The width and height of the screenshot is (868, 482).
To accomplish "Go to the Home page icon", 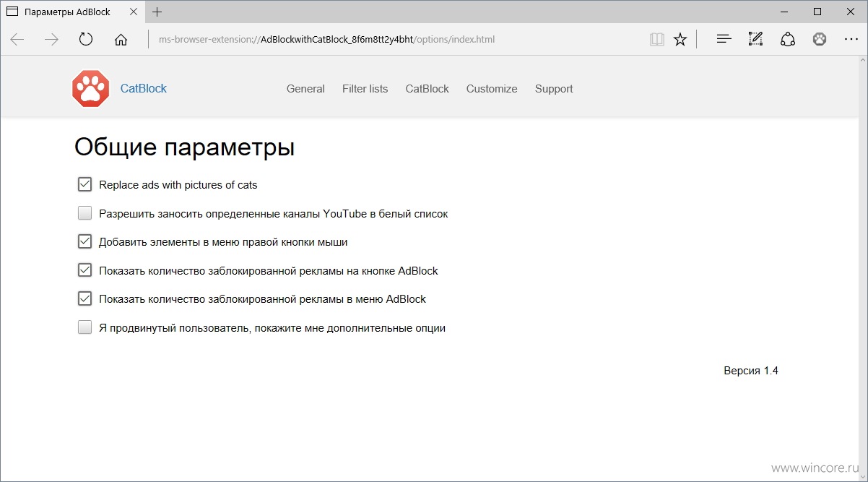I will [x=121, y=40].
